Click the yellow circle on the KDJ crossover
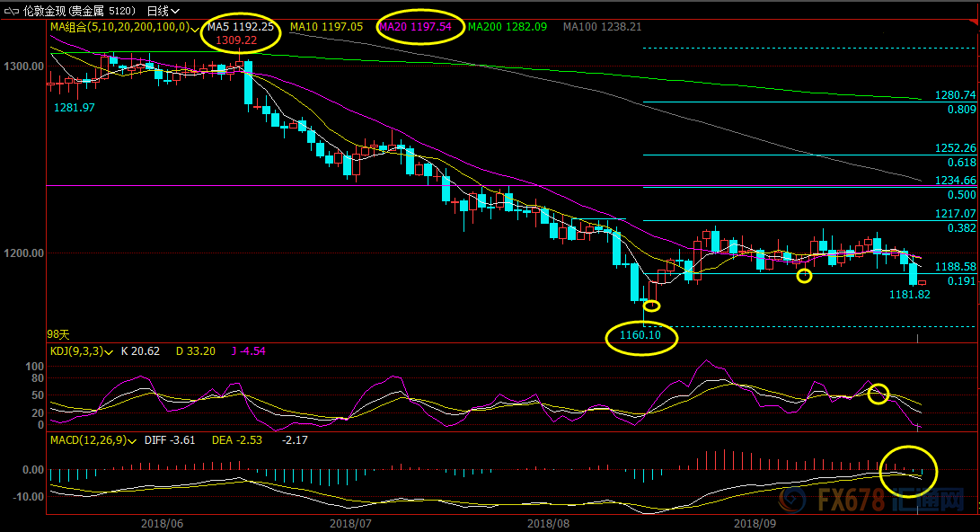This screenshot has height=532, width=980. [x=878, y=393]
